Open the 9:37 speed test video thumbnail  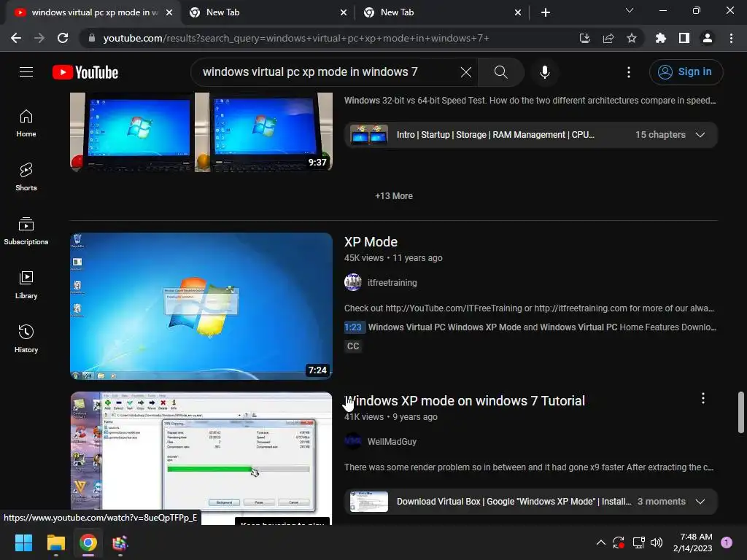[x=201, y=132]
